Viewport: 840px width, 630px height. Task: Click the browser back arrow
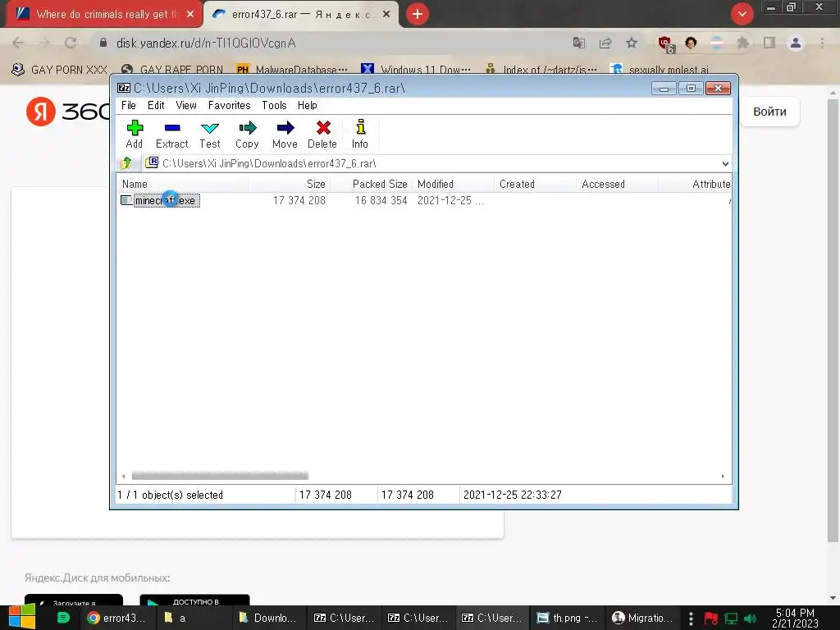point(18,43)
